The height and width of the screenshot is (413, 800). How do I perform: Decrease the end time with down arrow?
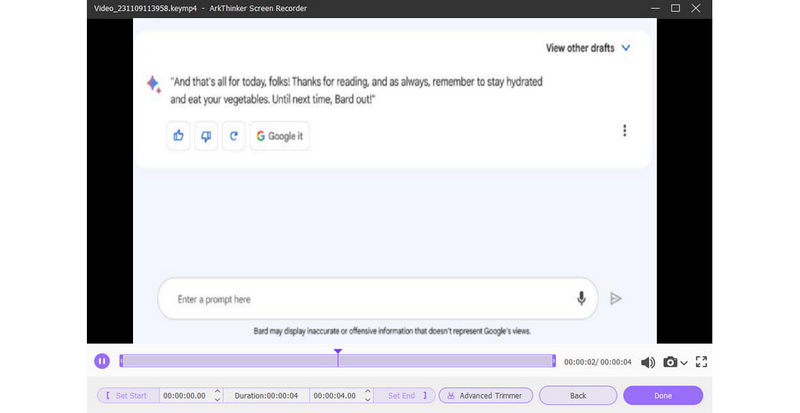367,400
